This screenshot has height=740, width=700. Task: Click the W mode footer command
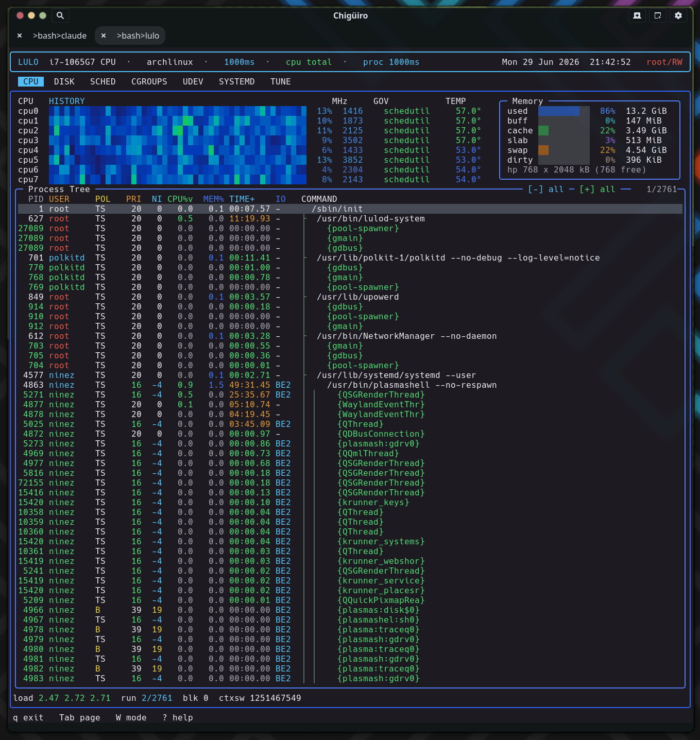[x=131, y=717]
